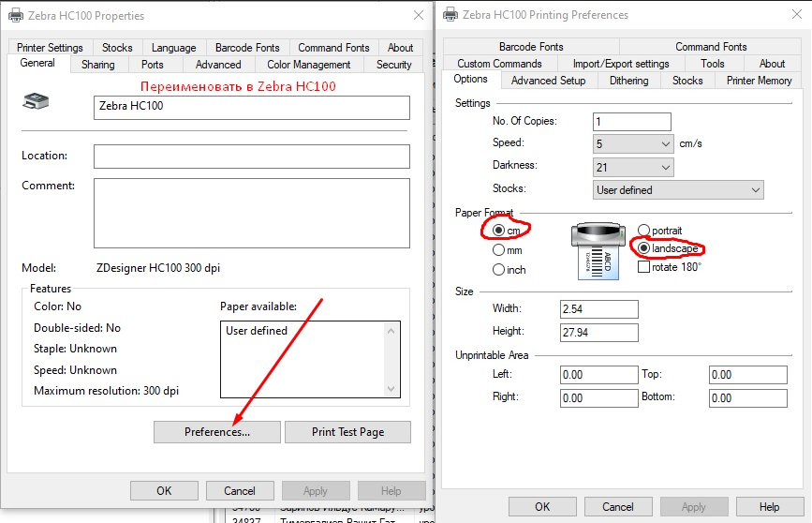Open Stocks tab in Printing Preferences
The width and height of the screenshot is (812, 523).
tap(687, 81)
